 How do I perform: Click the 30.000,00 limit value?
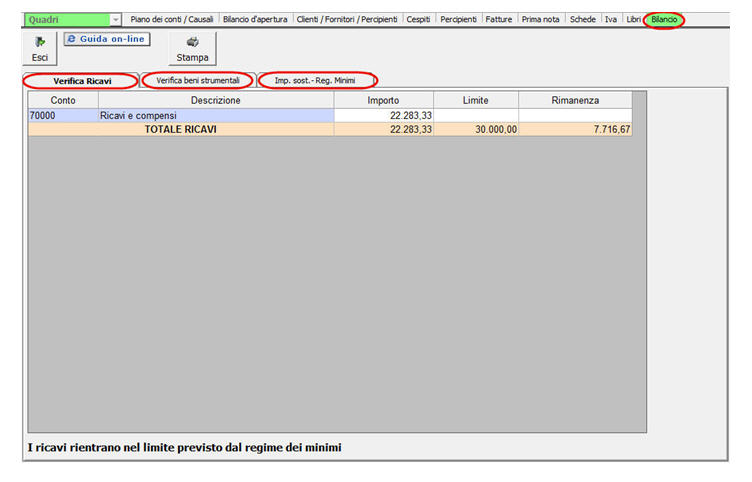pos(476,129)
